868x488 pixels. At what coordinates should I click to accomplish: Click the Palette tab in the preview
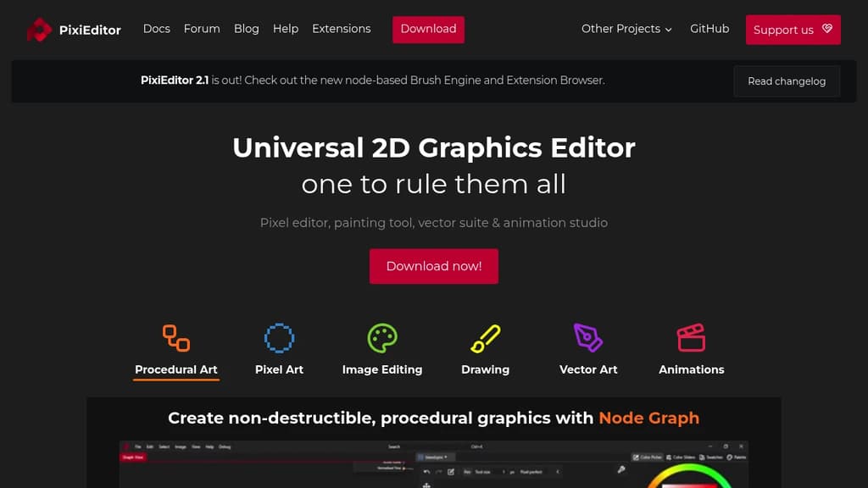[737, 457]
